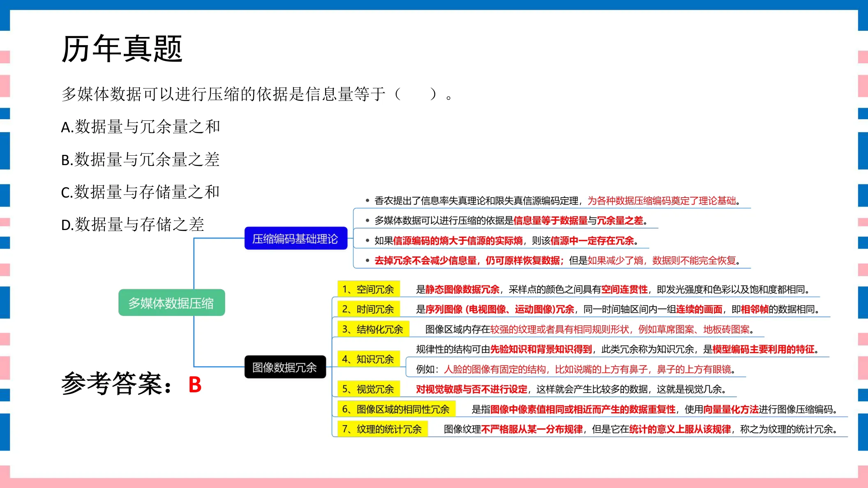Image resolution: width=868 pixels, height=488 pixels.
Task: Click the description 图像纹理不严格服从某一分布规律
Action: (x=641, y=429)
